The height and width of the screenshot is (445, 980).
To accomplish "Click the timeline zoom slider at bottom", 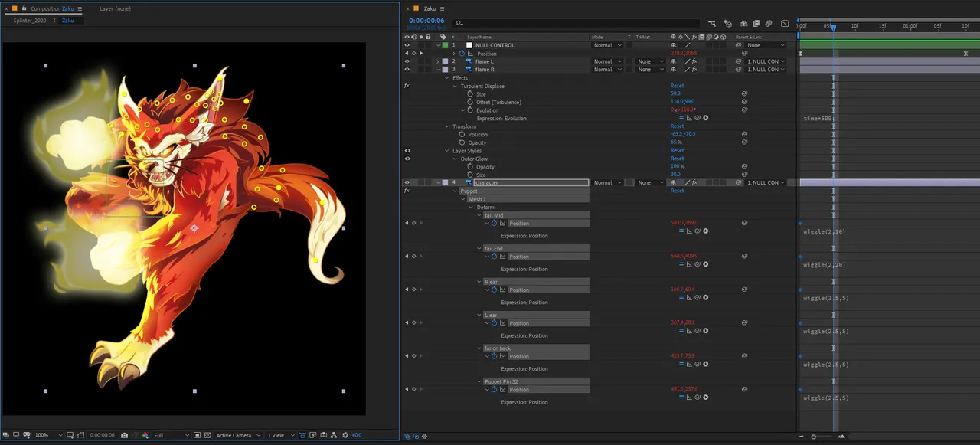I will [x=814, y=437].
